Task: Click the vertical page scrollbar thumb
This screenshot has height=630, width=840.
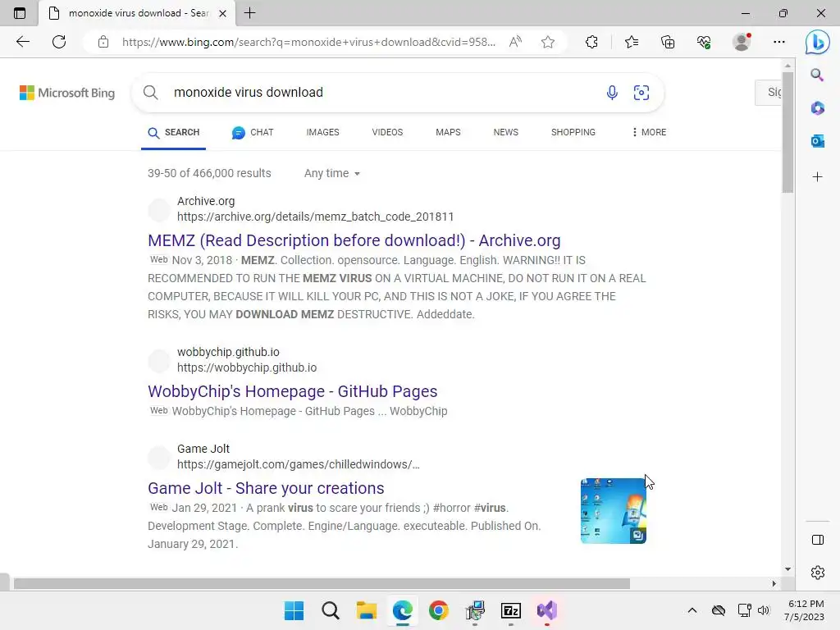Action: point(787,132)
